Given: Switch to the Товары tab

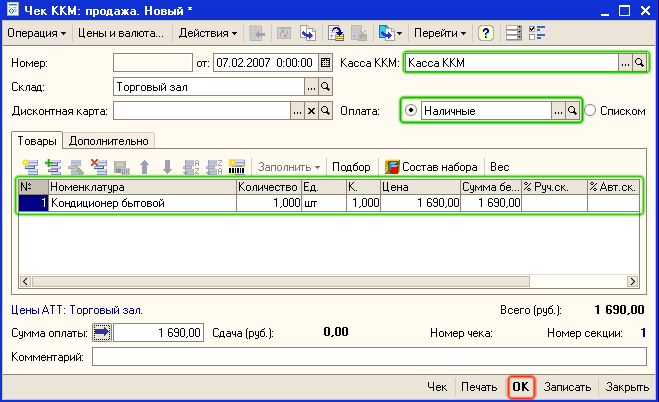Looking at the screenshot, I should (x=37, y=141).
